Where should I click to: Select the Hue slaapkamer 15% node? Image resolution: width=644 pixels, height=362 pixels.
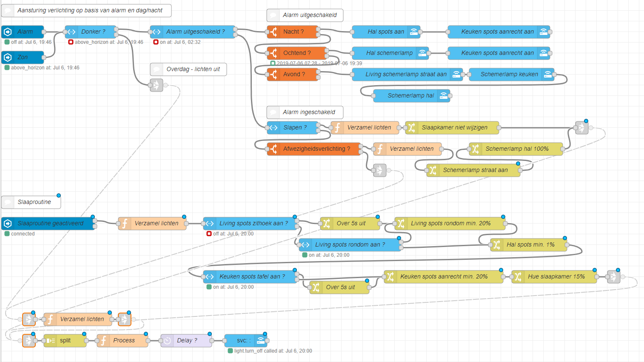tap(556, 277)
